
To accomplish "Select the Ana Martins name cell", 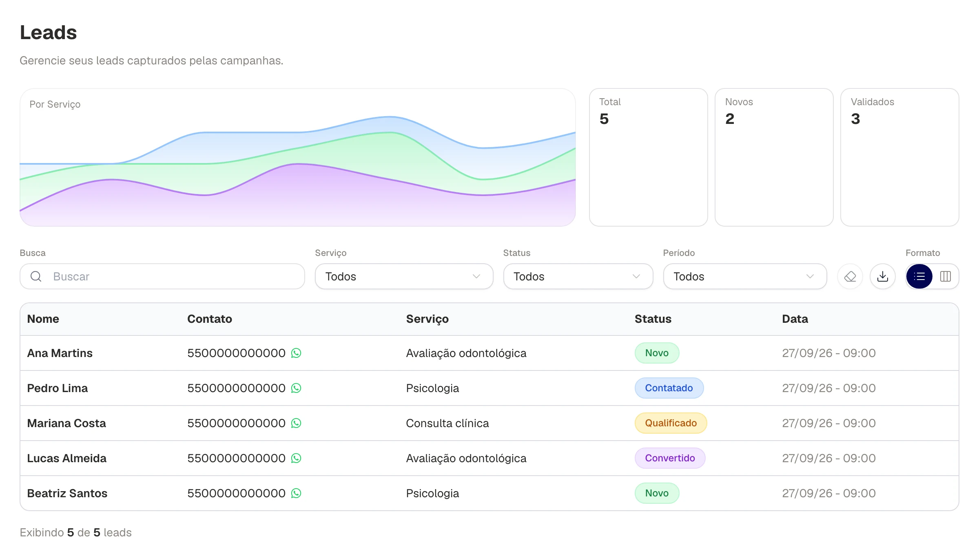I will tap(60, 353).
